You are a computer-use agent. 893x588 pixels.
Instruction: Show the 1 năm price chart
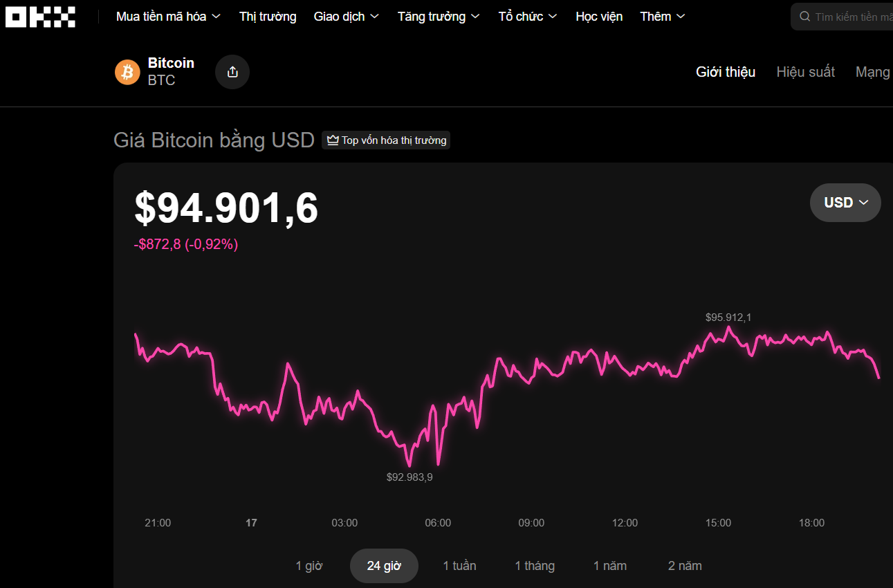(610, 566)
